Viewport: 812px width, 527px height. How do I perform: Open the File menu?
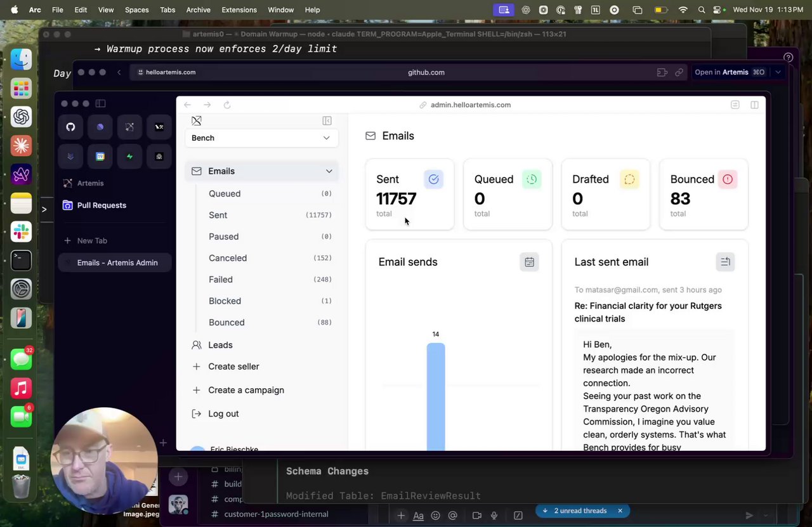point(57,10)
